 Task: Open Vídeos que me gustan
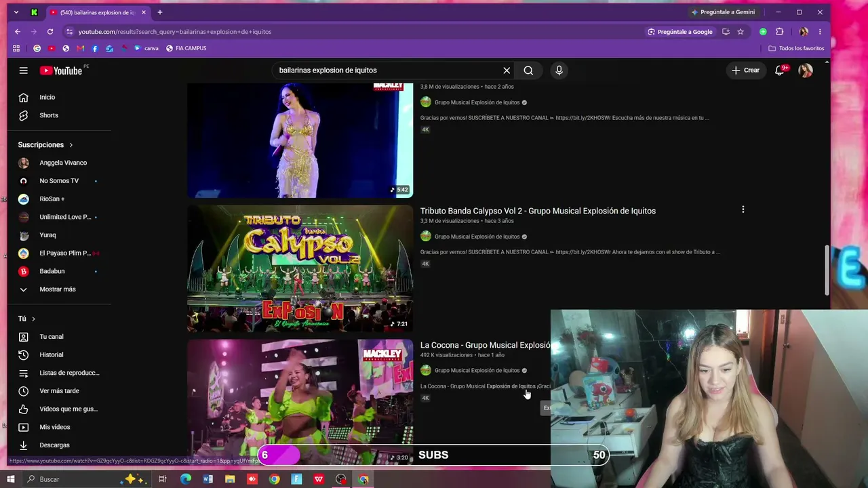58,409
